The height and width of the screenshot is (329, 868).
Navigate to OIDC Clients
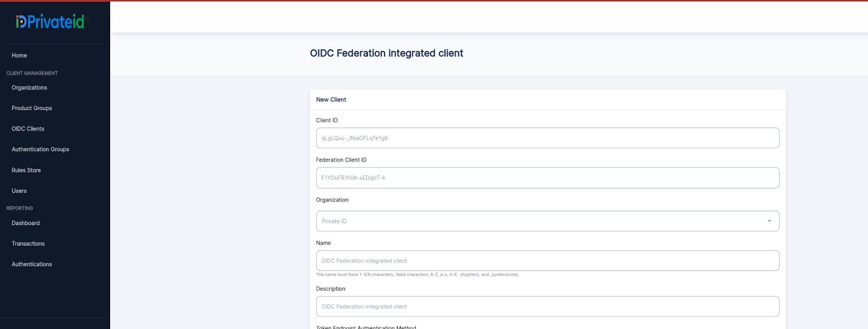[28, 129]
